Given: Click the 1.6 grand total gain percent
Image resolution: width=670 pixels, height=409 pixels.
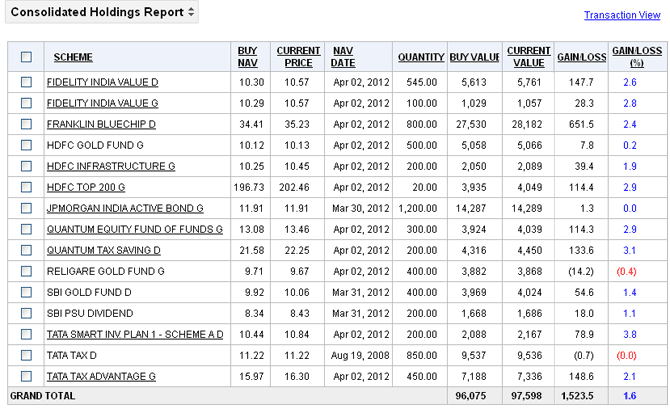Looking at the screenshot, I should click(630, 396).
